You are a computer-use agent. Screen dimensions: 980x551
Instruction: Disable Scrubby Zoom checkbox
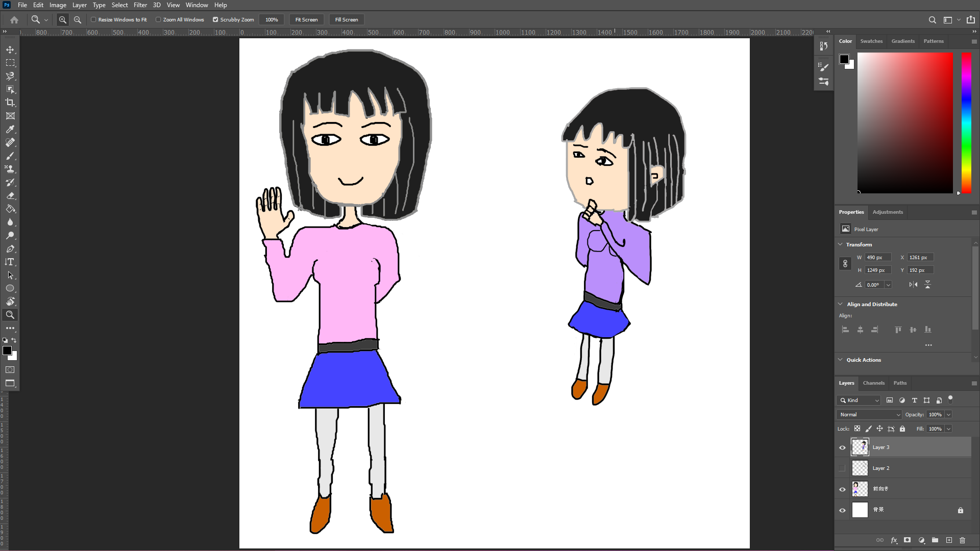(x=215, y=19)
